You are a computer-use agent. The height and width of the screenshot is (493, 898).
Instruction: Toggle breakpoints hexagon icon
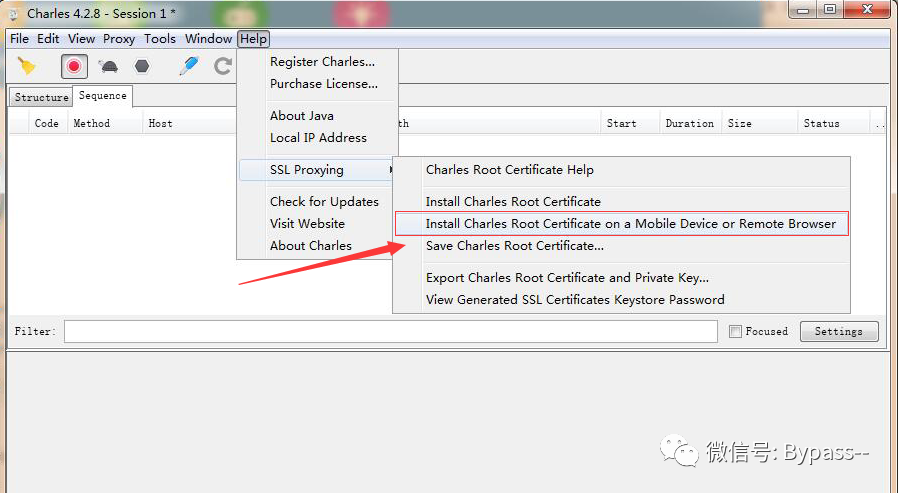click(141, 66)
